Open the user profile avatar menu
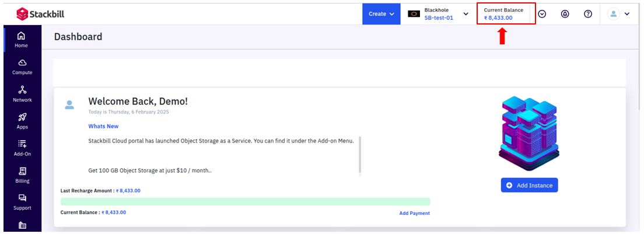 (618, 14)
